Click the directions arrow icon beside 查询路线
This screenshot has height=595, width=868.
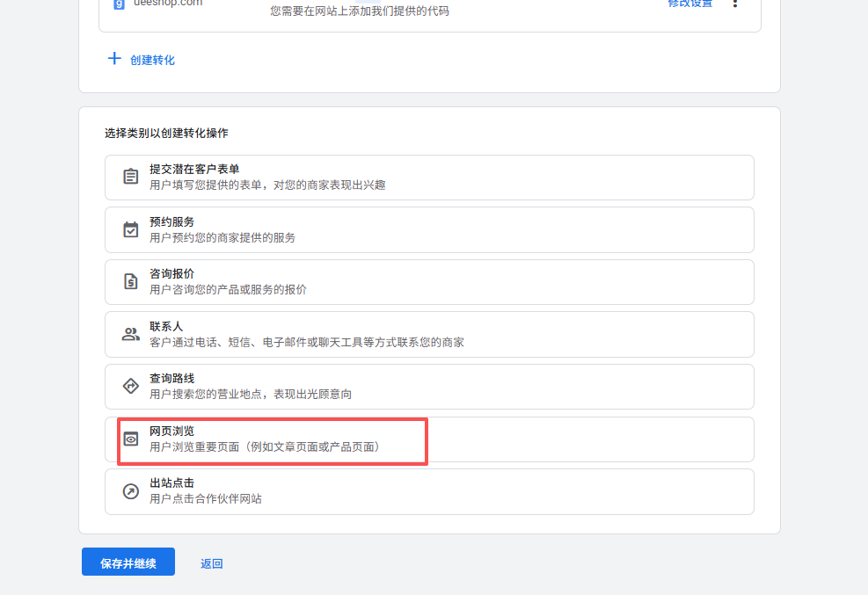(x=131, y=386)
